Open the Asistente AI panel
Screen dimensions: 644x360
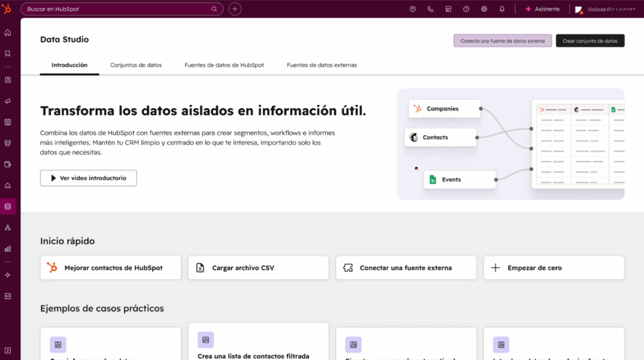pyautogui.click(x=542, y=9)
